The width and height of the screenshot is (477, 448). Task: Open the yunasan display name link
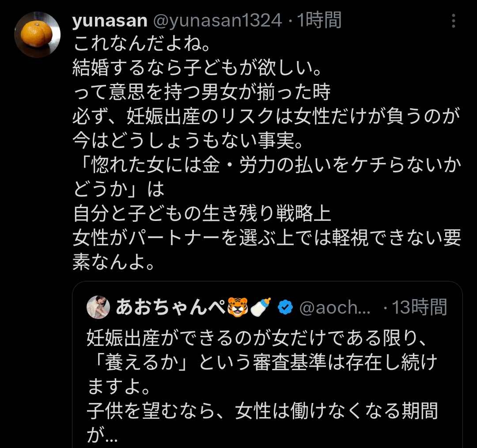(109, 20)
